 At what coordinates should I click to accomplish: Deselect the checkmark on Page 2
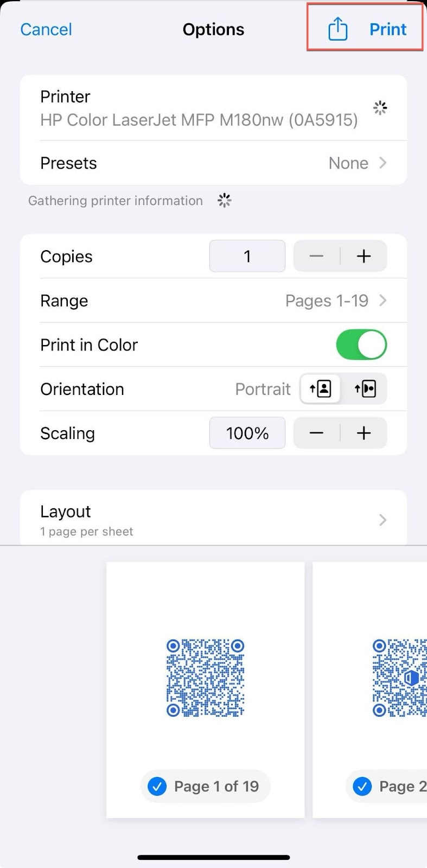(362, 786)
